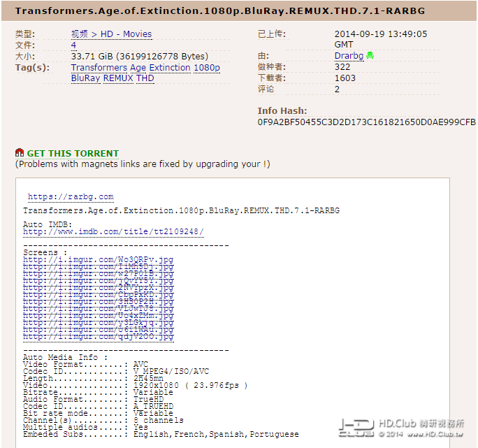This screenshot has width=478, height=448.
Task: Click the Codec ID value V_MPEG4/ISO/AVC
Action: 171,371
